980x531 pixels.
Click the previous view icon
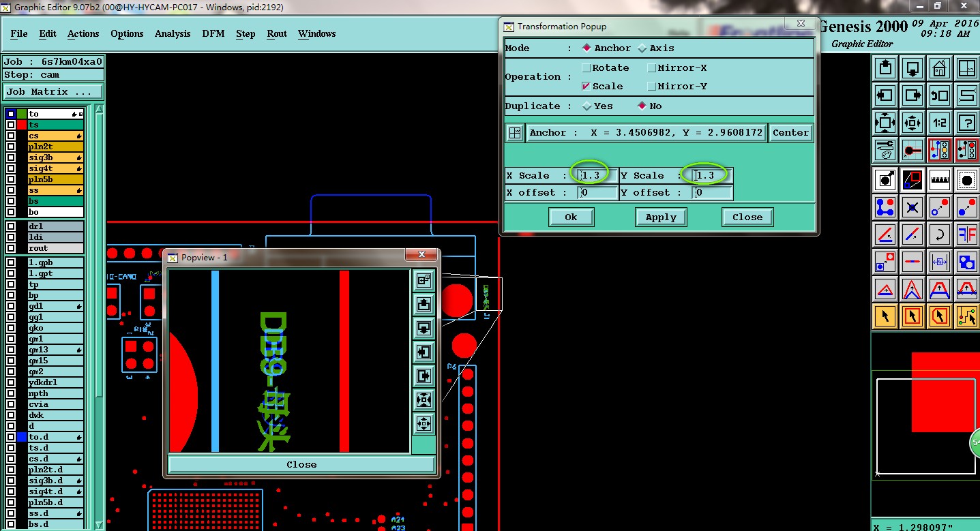(x=940, y=95)
